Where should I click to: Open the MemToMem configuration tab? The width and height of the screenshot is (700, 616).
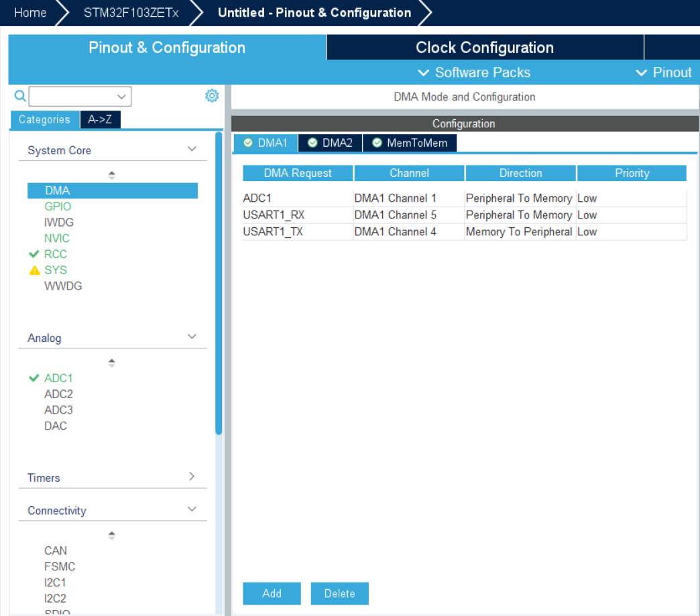pos(410,143)
